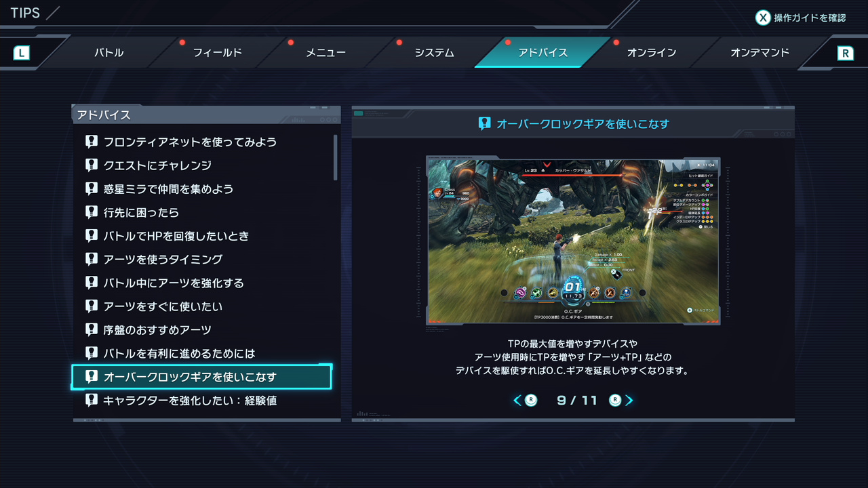The height and width of the screenshot is (488, 868).
Task: Click the tip icon beside 行先に困ったら
Action: tap(92, 212)
